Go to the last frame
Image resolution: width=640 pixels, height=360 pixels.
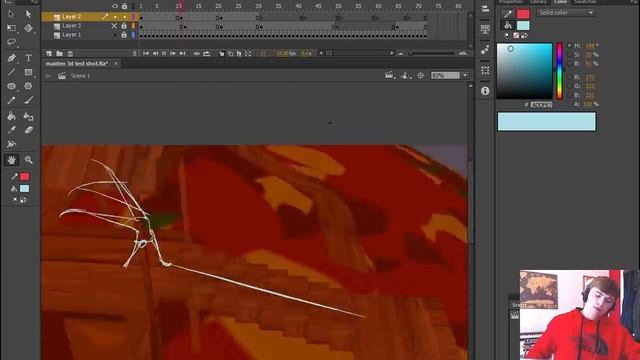[182, 53]
